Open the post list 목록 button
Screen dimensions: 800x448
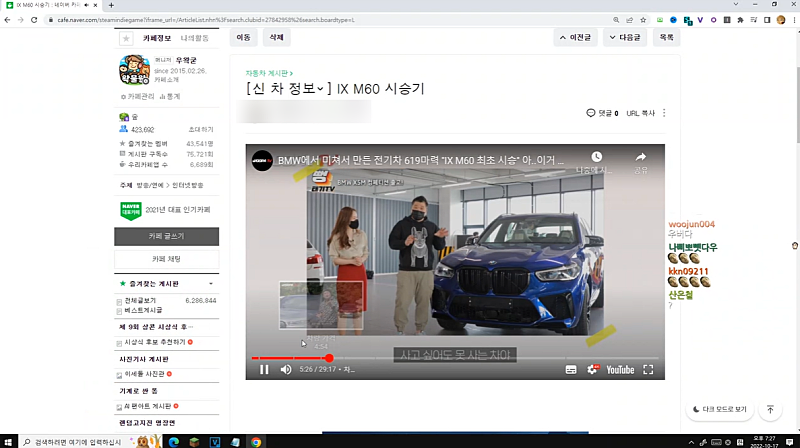point(666,37)
